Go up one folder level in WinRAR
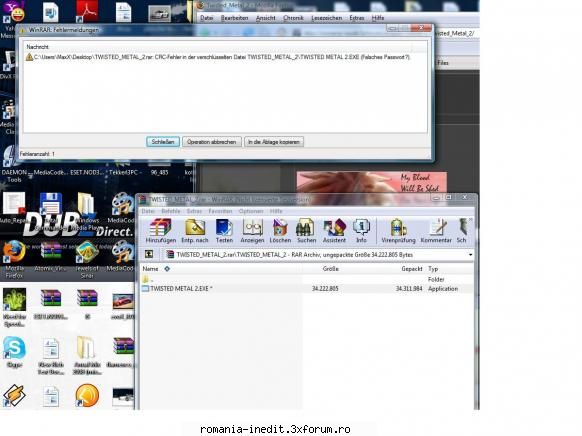Screen dimensions: 582x436 tap(149, 254)
